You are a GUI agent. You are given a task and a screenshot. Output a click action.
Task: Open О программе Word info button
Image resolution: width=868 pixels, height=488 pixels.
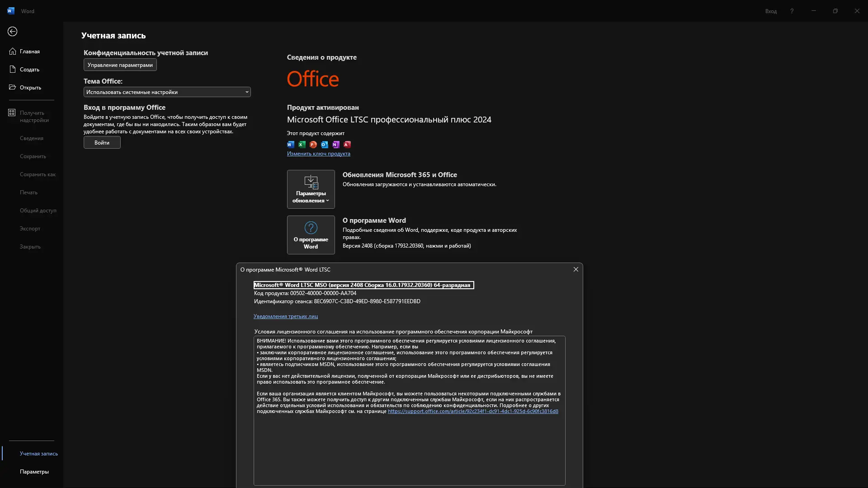click(x=311, y=235)
